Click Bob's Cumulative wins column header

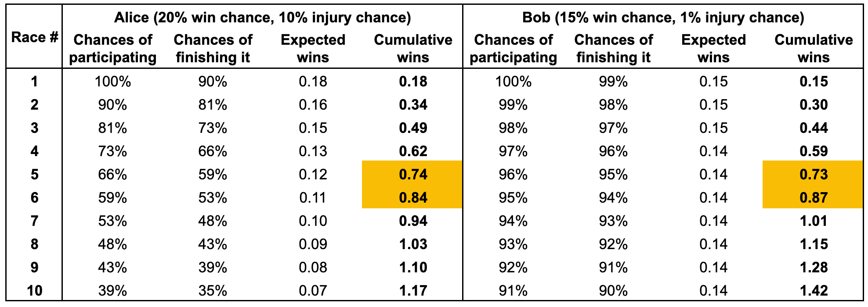click(x=814, y=48)
